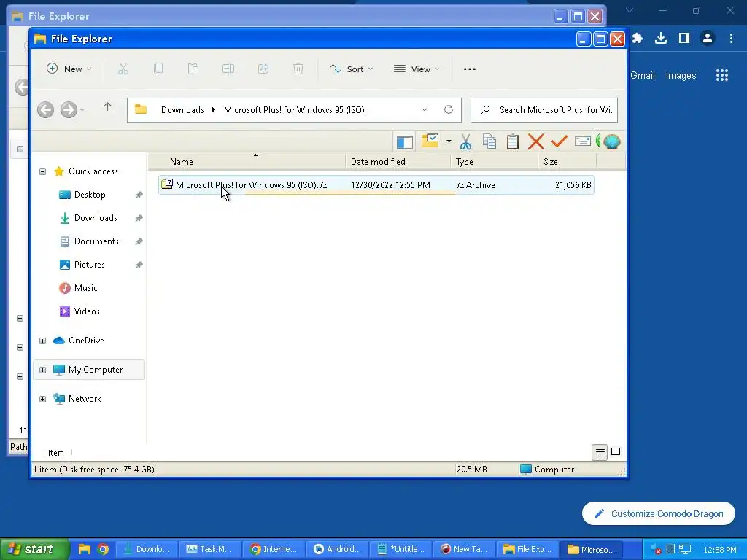Click the Delete trash can icon
The height and width of the screenshot is (560, 747).
pos(298,69)
